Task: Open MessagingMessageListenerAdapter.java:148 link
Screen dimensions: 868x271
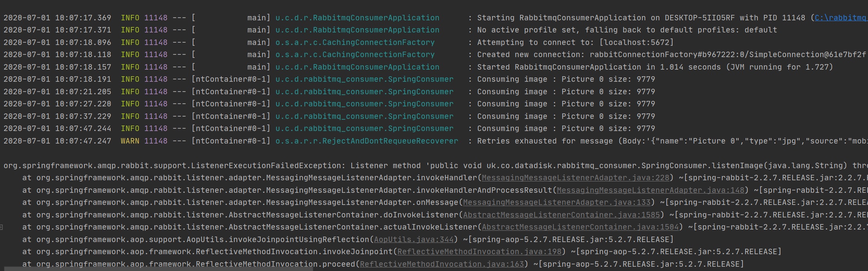Action: click(650, 190)
